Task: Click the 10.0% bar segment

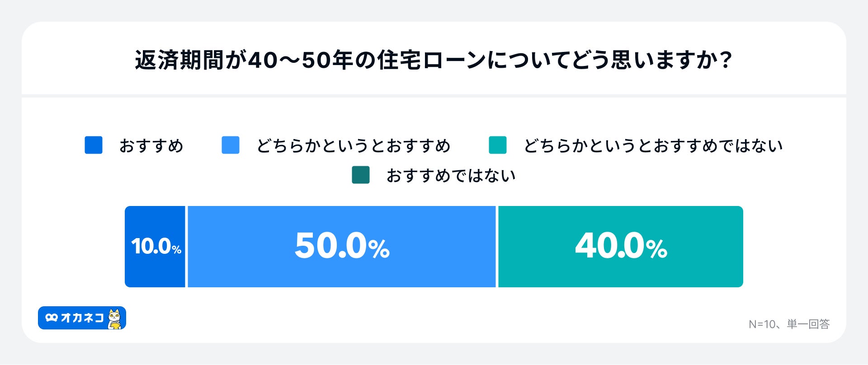Action: [155, 247]
